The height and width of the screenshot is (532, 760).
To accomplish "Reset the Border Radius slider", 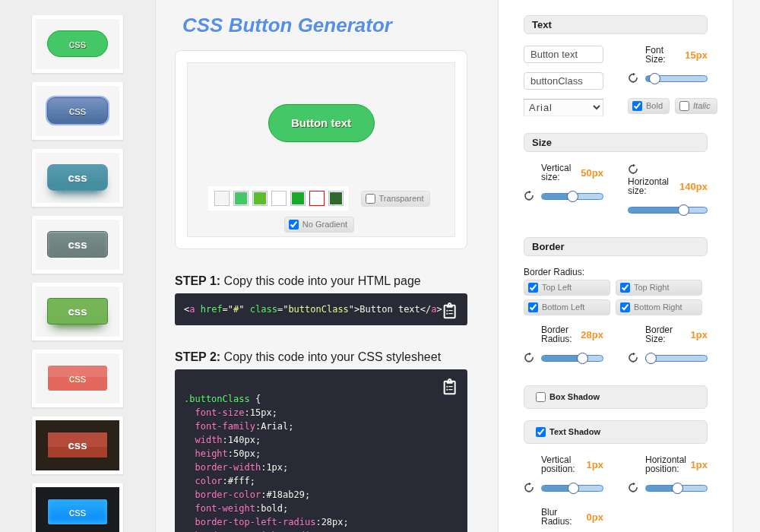I will [x=529, y=357].
